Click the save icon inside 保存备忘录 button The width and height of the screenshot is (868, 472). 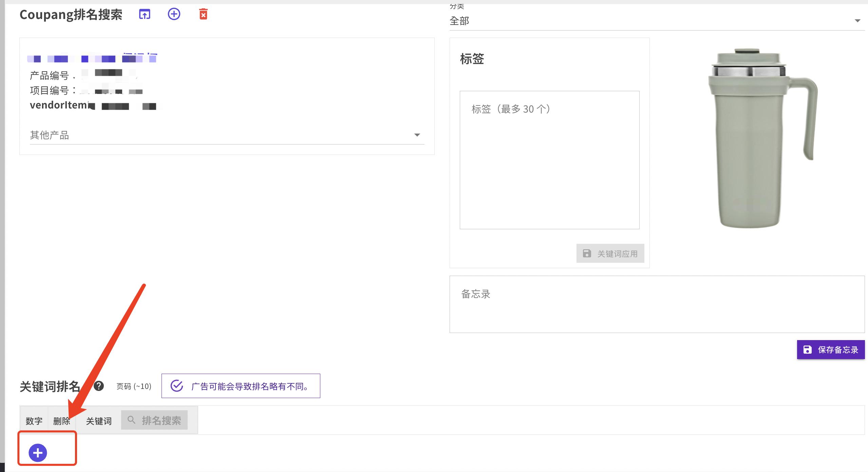pos(807,349)
